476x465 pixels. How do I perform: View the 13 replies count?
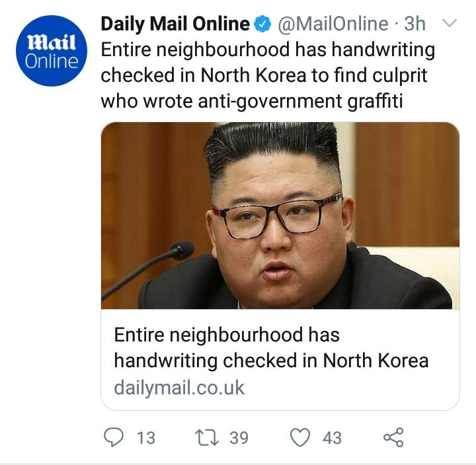point(146,438)
